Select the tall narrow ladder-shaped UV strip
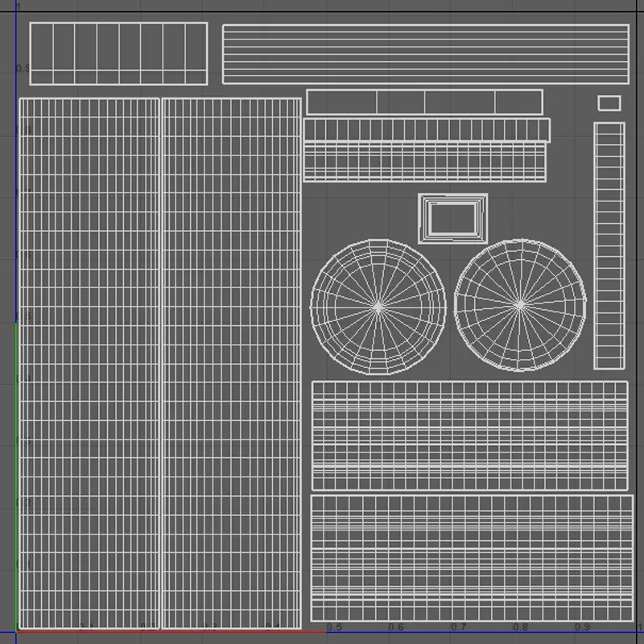Viewport: 644px width, 644px height. point(609,246)
